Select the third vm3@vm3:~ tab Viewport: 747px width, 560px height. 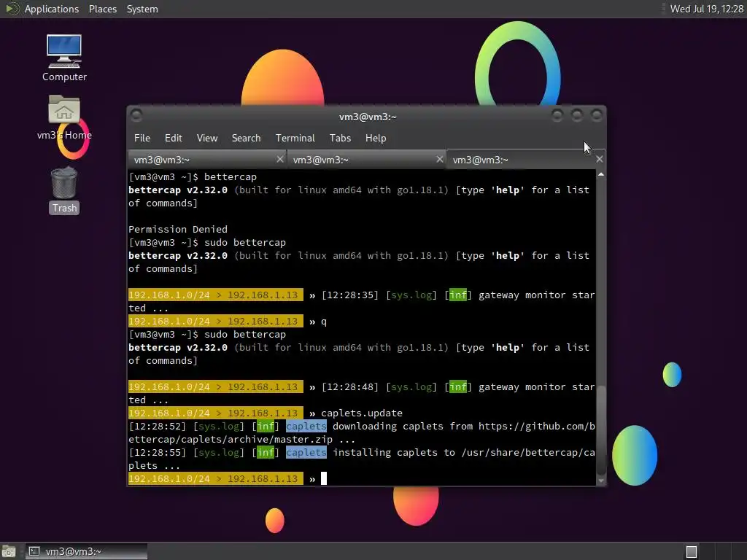(x=526, y=160)
